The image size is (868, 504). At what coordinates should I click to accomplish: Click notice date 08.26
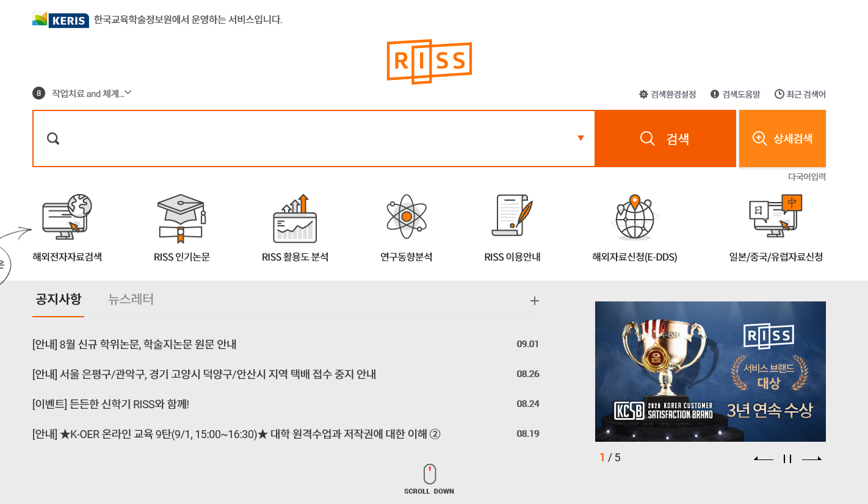(527, 374)
